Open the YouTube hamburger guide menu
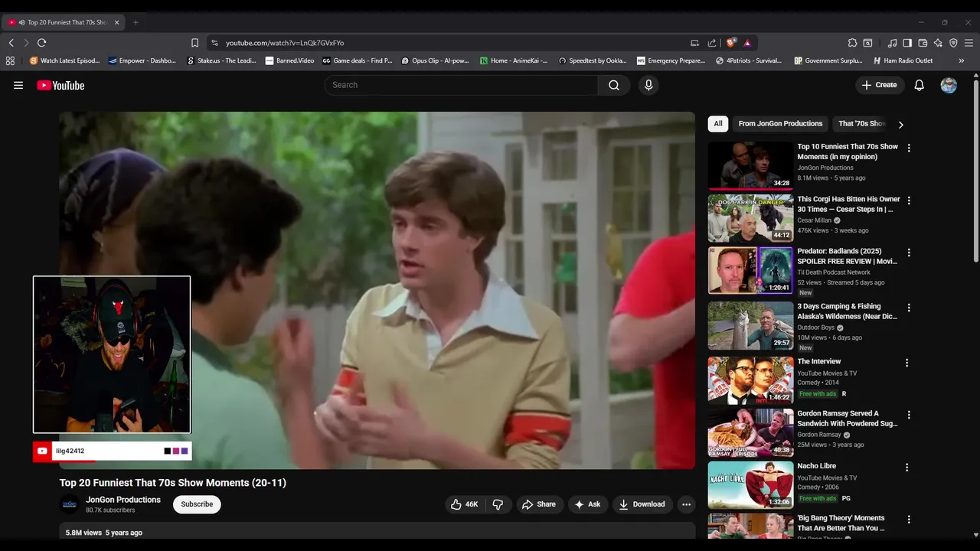 tap(18, 85)
